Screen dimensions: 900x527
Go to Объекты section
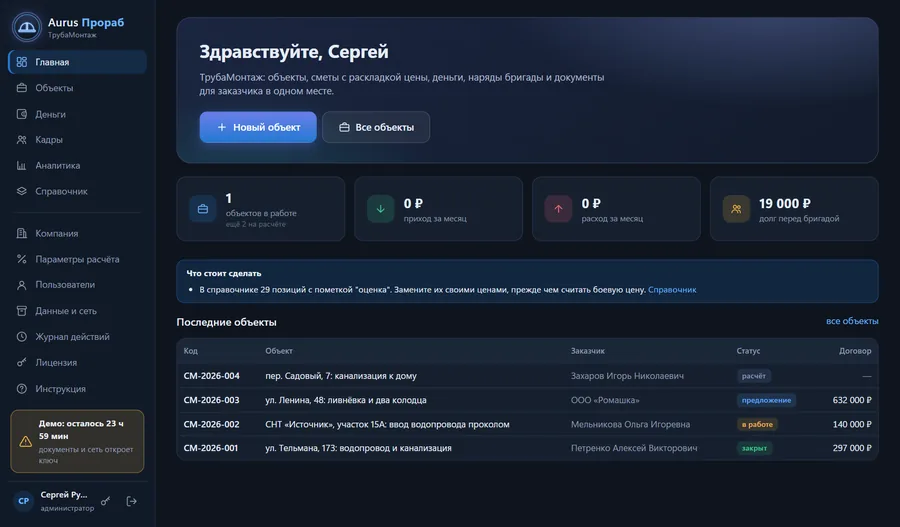[77, 88]
